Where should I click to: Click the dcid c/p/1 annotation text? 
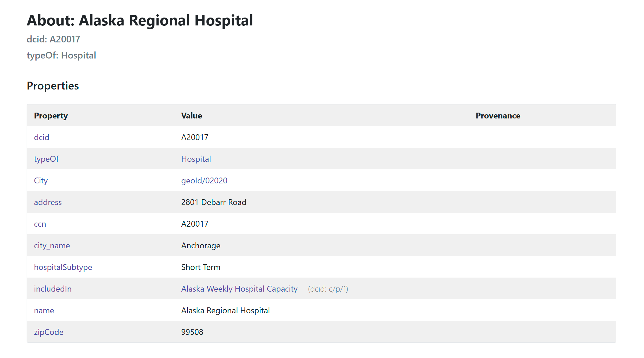pos(328,289)
